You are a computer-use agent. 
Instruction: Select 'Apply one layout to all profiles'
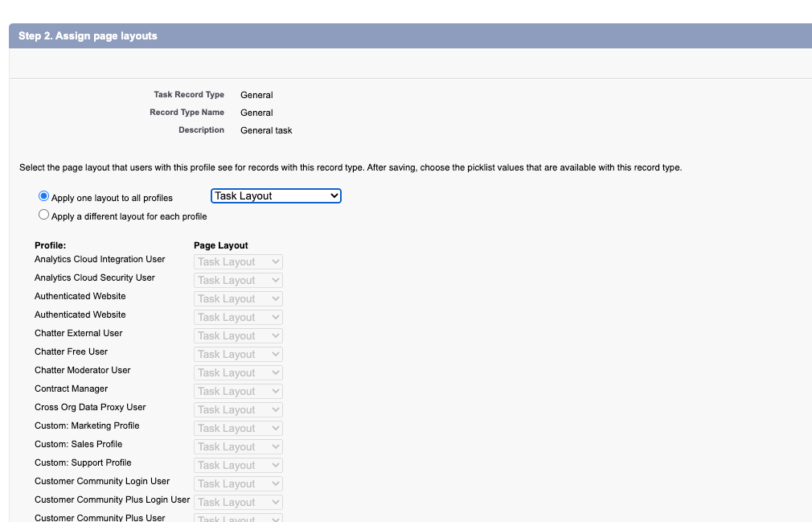point(44,196)
